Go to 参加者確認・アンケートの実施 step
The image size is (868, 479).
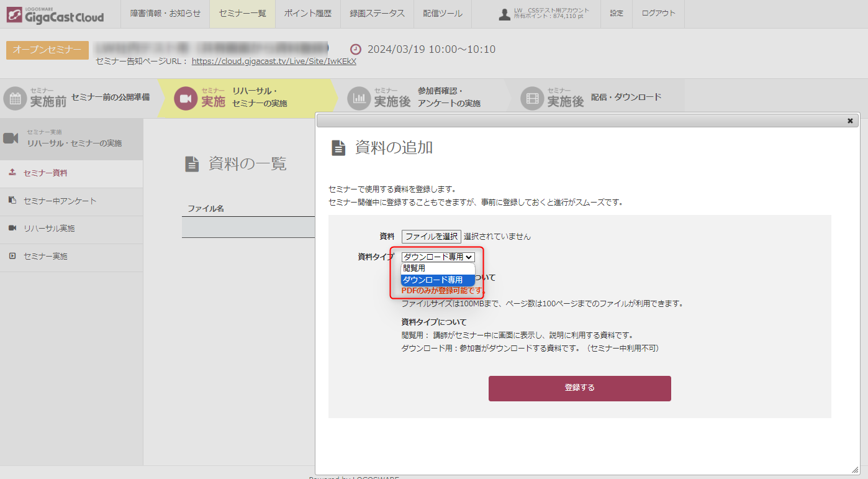point(449,98)
